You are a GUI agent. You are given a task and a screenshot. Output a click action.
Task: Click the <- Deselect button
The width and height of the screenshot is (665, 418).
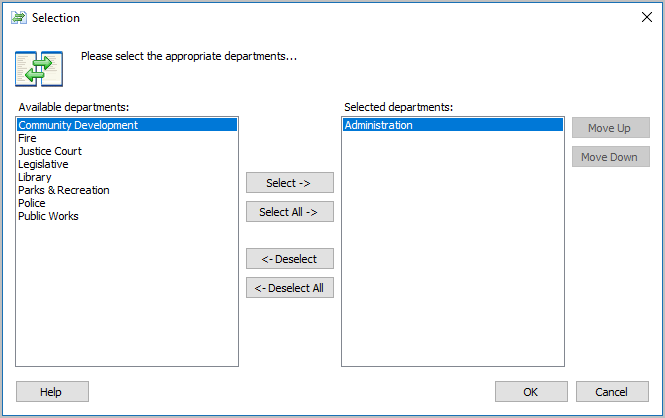[289, 259]
